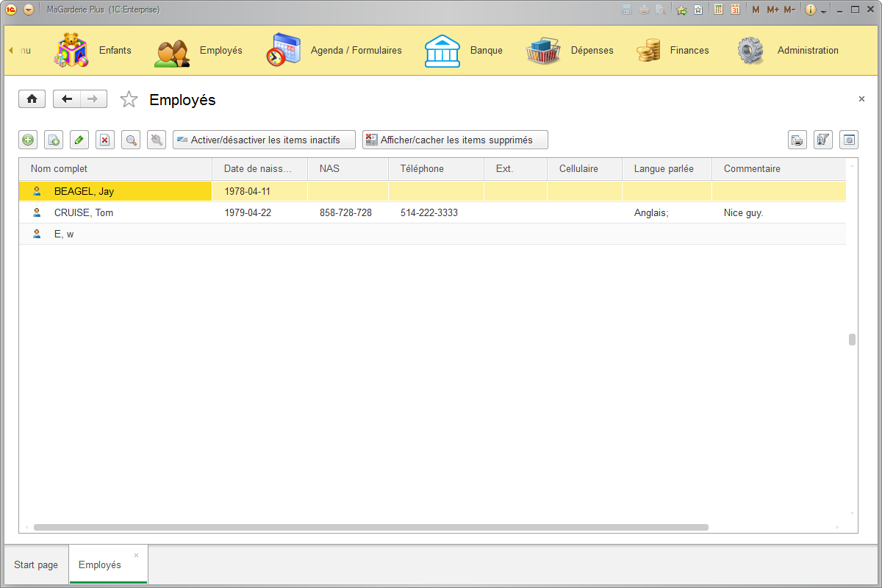Mark the selected employee for deletion
This screenshot has width=882, height=588.
[104, 140]
